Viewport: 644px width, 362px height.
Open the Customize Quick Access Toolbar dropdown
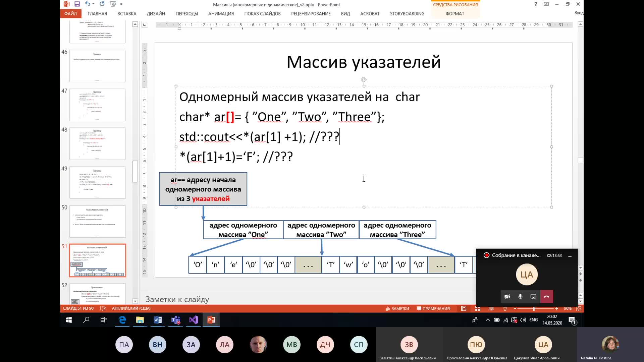[x=121, y=4]
